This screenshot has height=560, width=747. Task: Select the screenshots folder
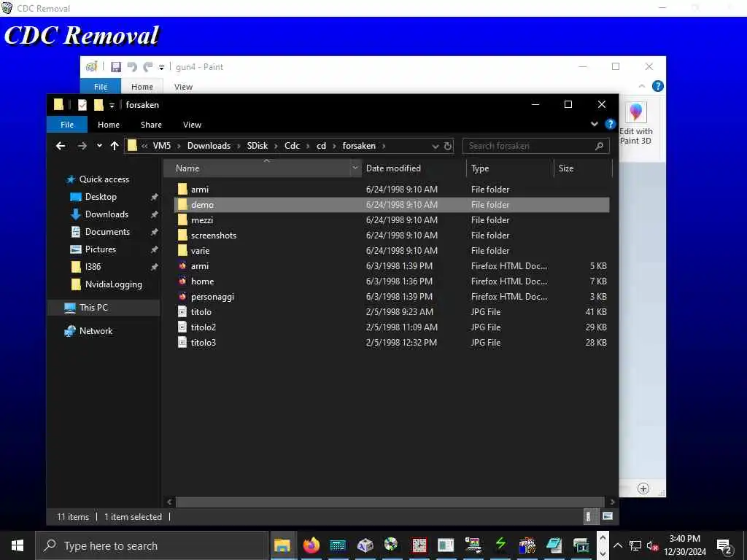(x=213, y=236)
